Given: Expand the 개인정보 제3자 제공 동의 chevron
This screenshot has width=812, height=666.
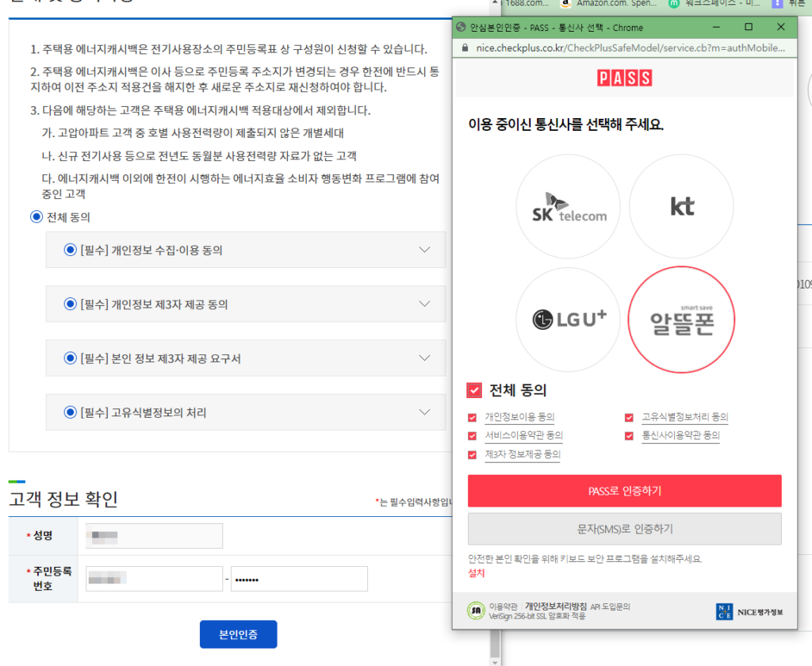Looking at the screenshot, I should click(425, 304).
